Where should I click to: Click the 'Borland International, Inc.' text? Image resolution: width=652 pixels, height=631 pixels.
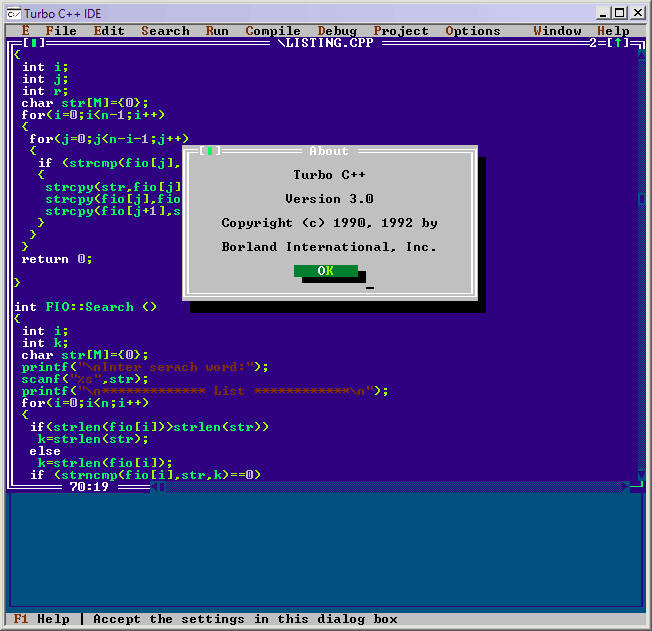[x=329, y=247]
